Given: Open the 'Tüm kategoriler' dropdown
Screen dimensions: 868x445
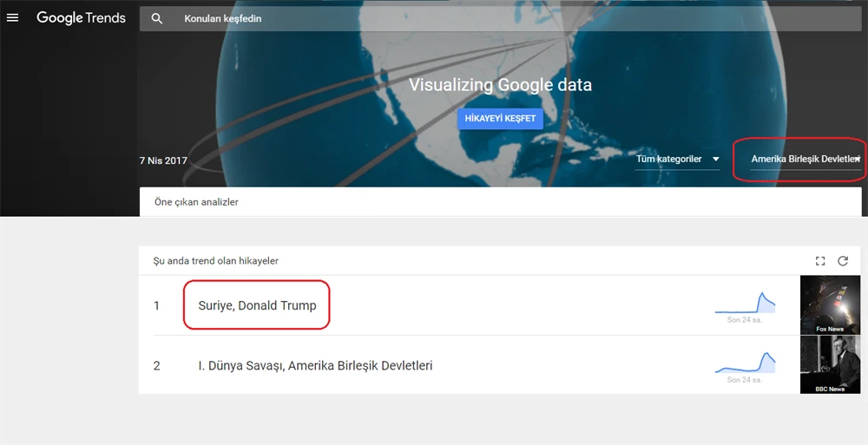Looking at the screenshot, I should tap(669, 159).
